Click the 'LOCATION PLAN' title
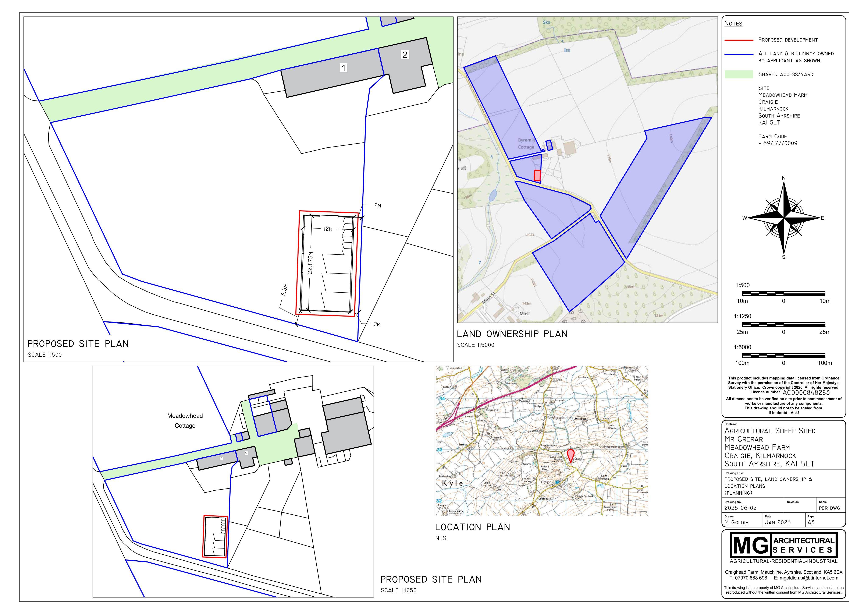Viewport: 868px width, 614px height. 473,527
